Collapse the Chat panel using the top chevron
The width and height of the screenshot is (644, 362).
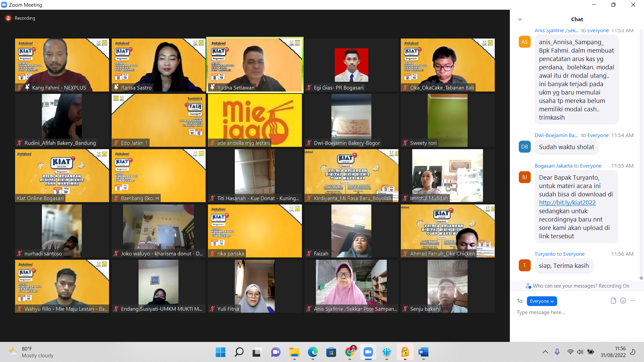[520, 19]
